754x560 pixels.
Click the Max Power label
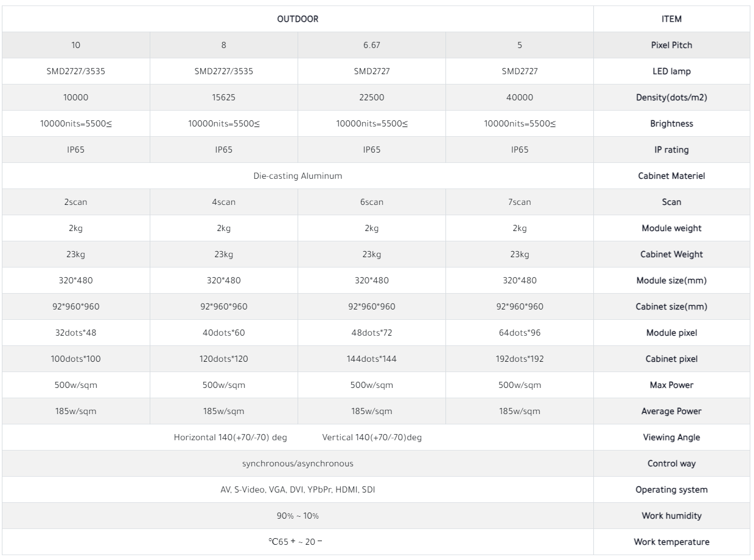(671, 385)
